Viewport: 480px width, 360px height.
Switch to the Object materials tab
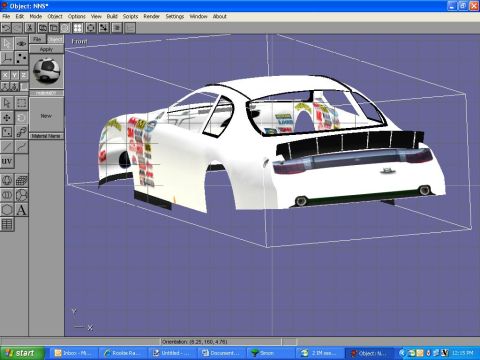point(55,39)
